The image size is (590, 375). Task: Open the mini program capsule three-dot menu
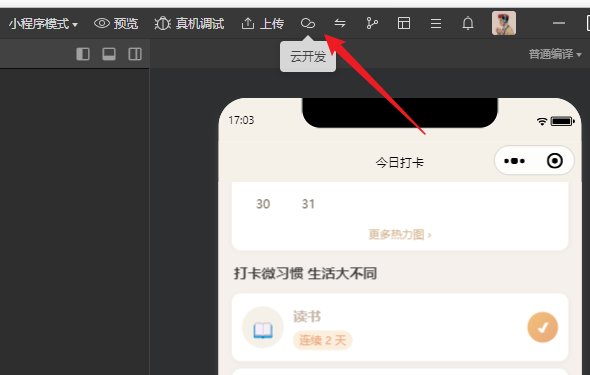[x=514, y=161]
